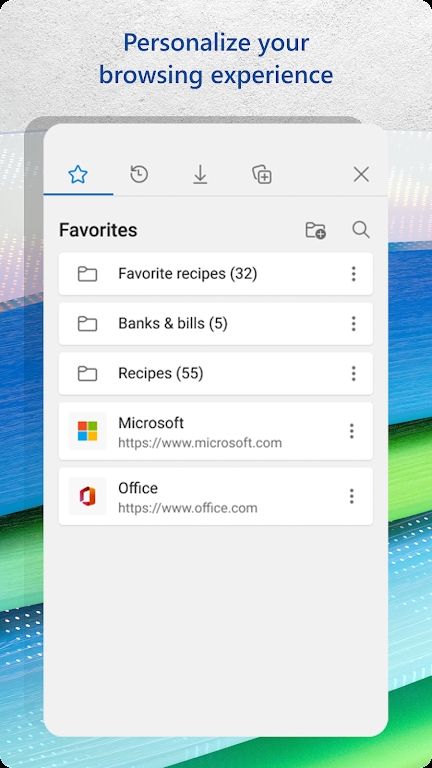
Task: Open more options for Recipes (55)
Action: (x=354, y=374)
